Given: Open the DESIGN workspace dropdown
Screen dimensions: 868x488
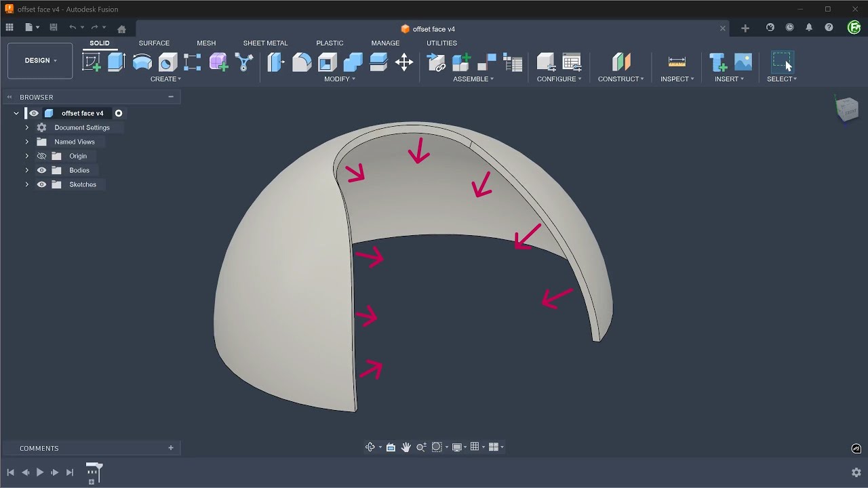Looking at the screenshot, I should coord(40,60).
